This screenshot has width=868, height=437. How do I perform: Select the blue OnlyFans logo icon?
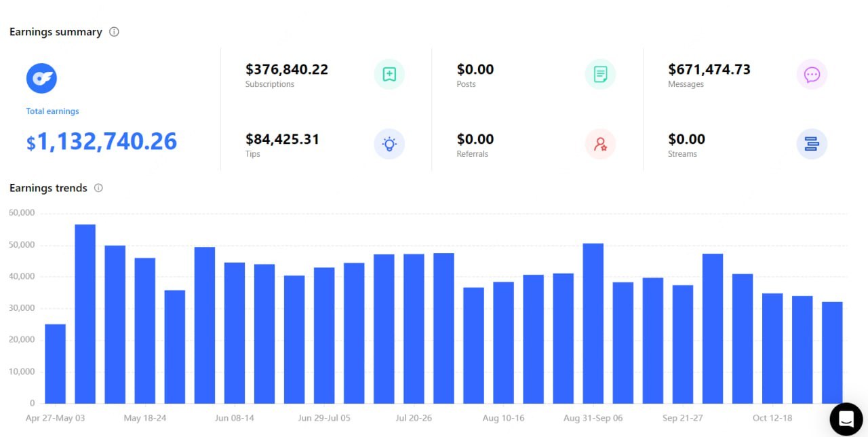point(41,77)
